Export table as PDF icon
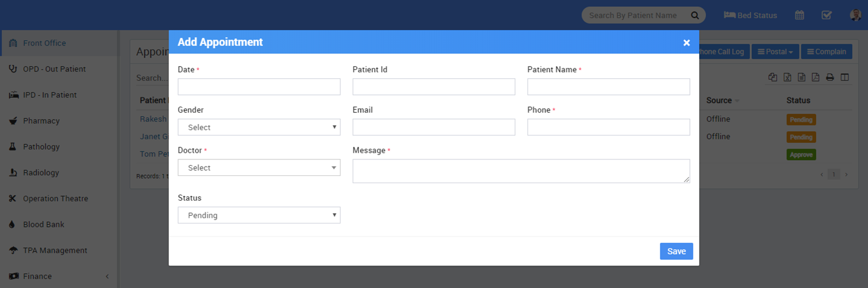Screen dimensions: 868x288 coord(815,77)
